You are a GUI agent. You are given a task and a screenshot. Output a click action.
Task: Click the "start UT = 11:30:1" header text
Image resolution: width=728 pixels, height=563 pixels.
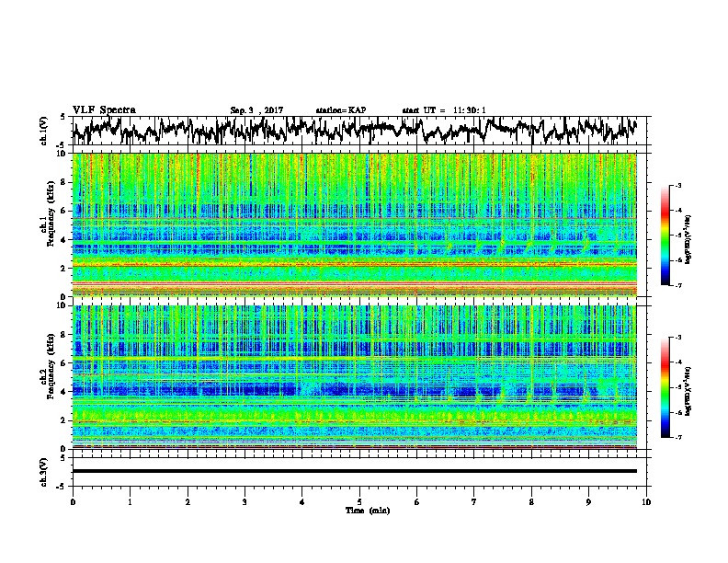[x=444, y=110]
